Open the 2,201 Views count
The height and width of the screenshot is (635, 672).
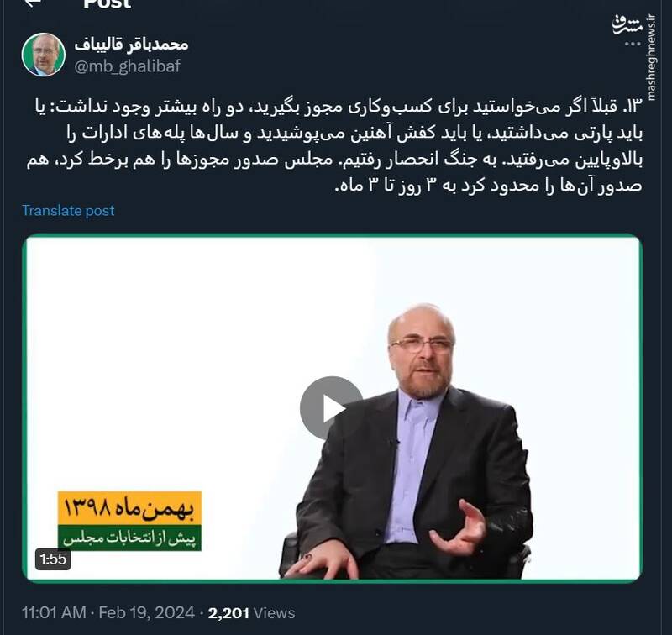pyautogui.click(x=251, y=612)
